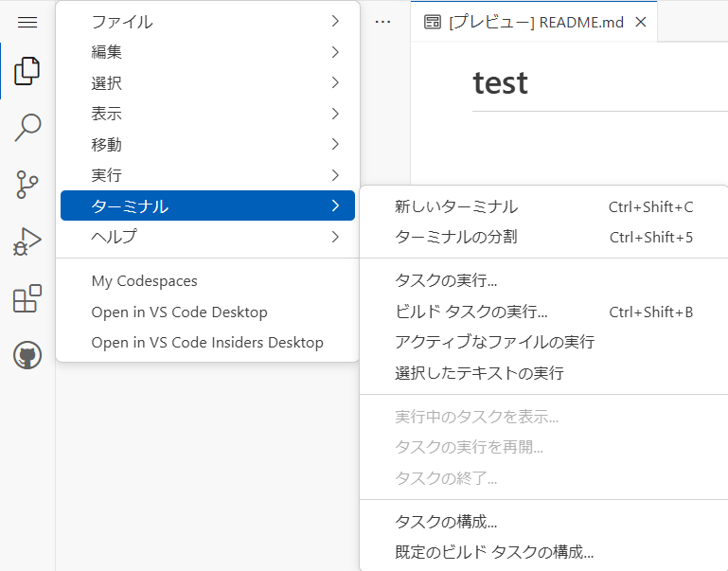Choose 既定のビルド タスクの構成... entry
This screenshot has height=571, width=728.
coord(544,552)
